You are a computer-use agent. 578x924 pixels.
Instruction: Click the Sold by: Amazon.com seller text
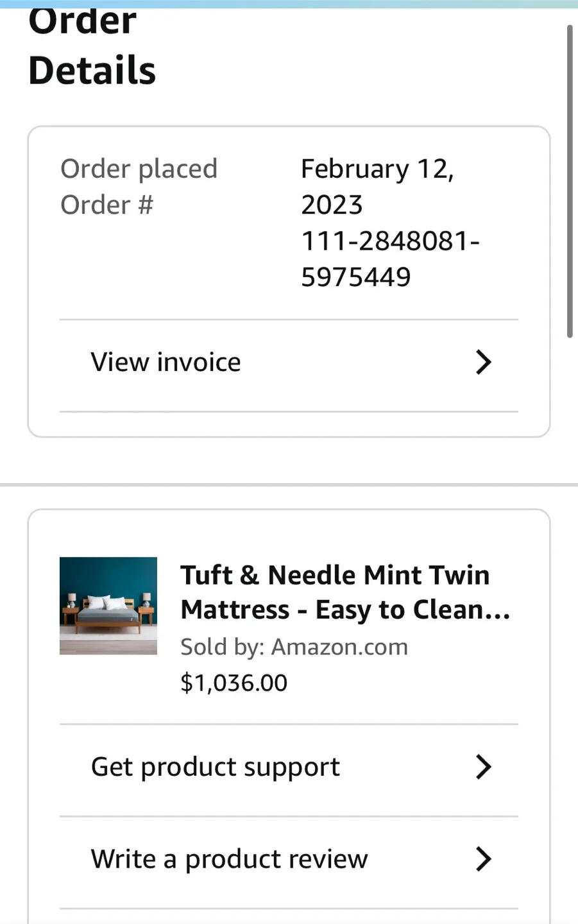point(294,647)
